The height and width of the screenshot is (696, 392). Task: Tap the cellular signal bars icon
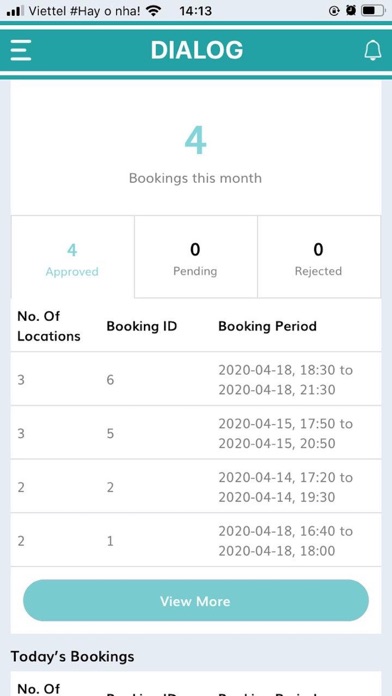(16, 11)
